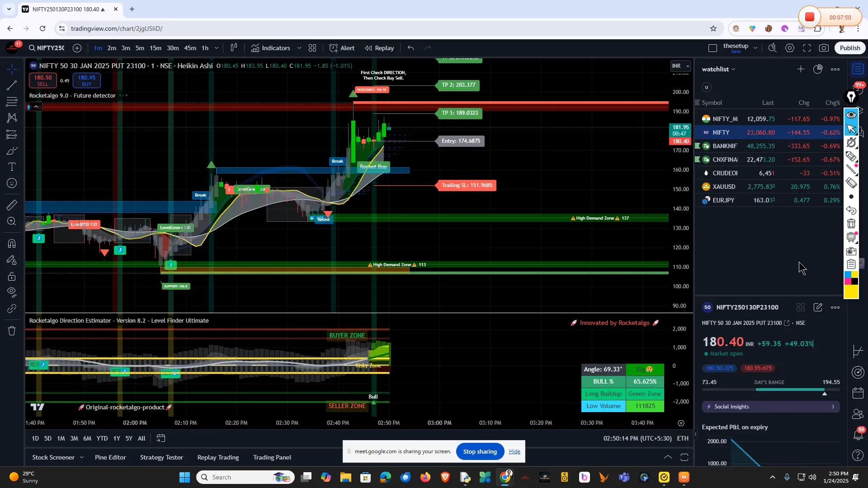Open the Pine Editor tab
Image resolution: width=868 pixels, height=488 pixels.
pos(110,457)
